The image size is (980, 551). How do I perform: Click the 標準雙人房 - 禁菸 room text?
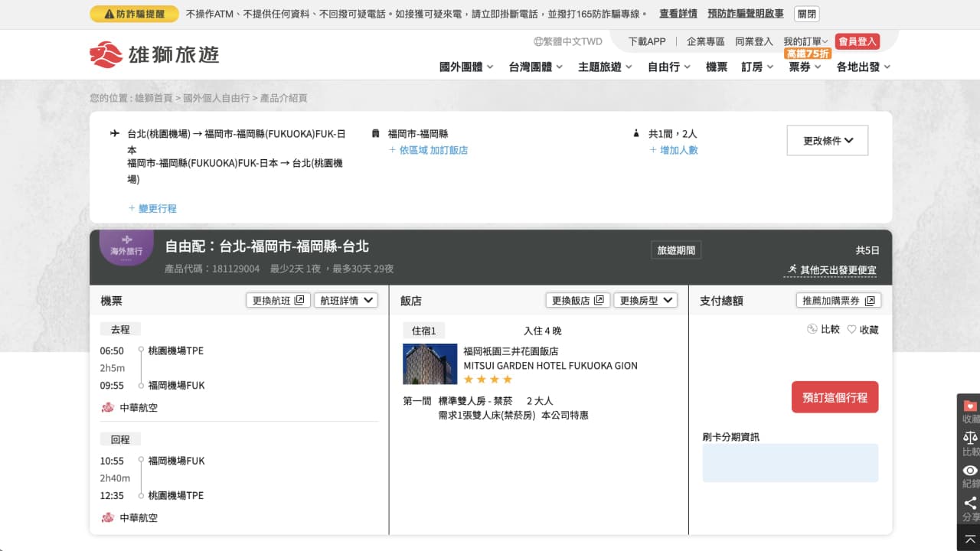475,401
